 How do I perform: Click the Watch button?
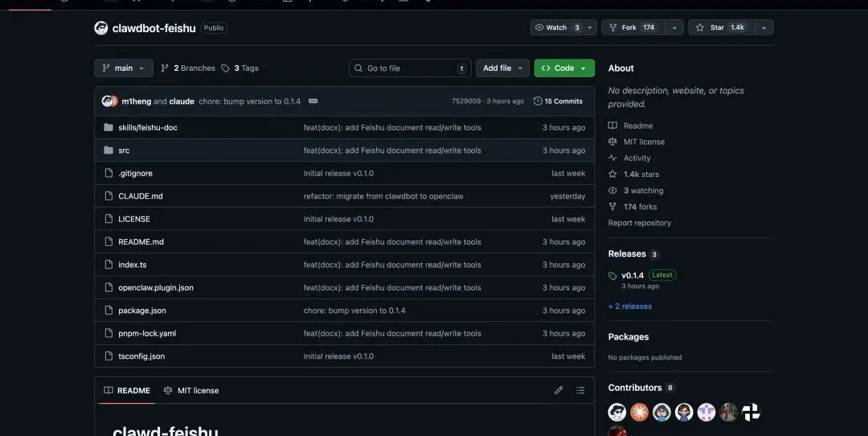(x=557, y=27)
